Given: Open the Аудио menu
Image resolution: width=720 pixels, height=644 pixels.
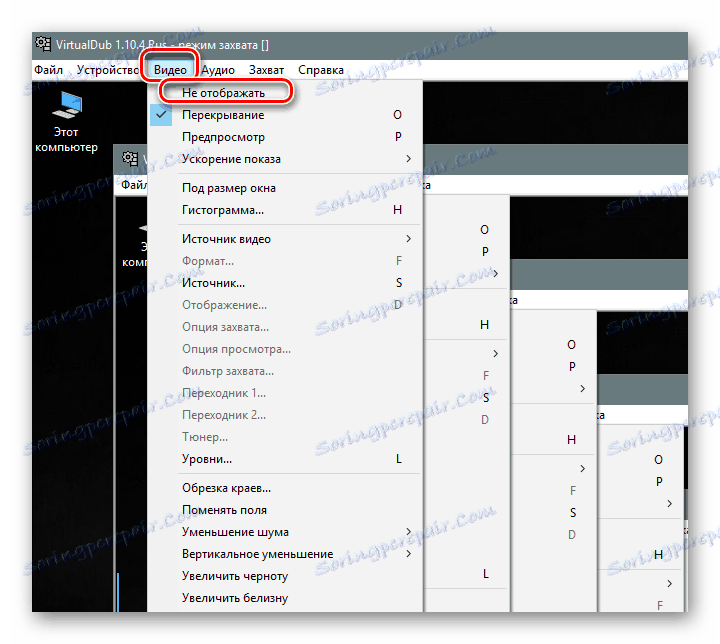Looking at the screenshot, I should coord(218,70).
